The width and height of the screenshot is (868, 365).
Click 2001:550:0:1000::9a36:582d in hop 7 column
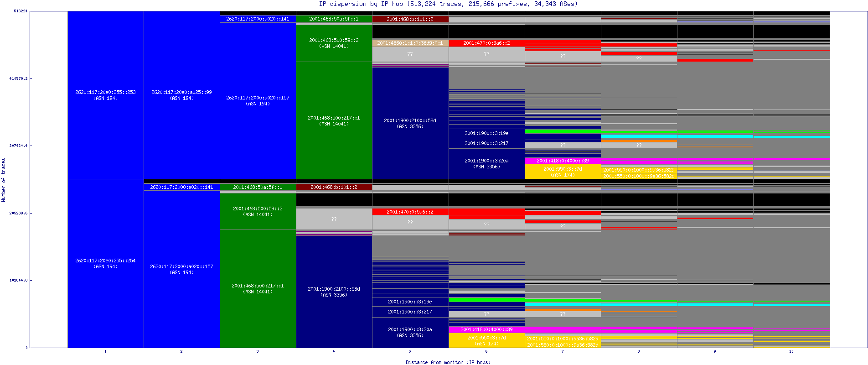(x=563, y=345)
